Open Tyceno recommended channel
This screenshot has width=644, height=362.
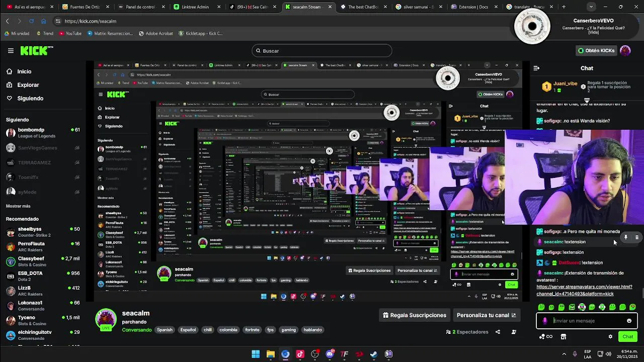click(43, 320)
